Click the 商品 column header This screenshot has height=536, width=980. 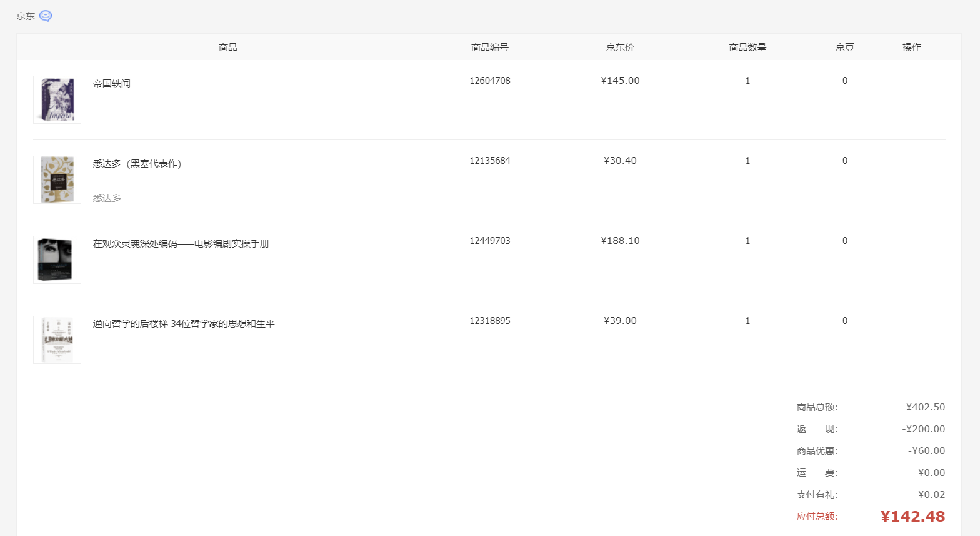coord(228,48)
